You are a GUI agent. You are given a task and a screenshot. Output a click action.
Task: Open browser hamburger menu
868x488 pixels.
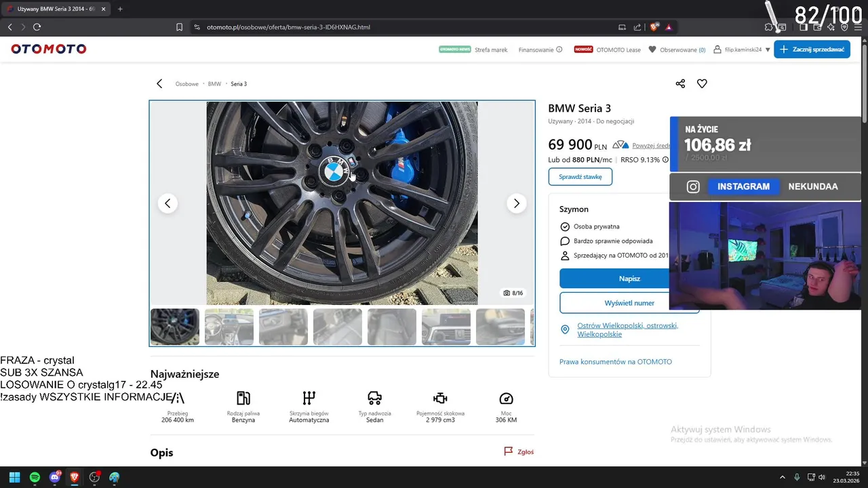[858, 27]
